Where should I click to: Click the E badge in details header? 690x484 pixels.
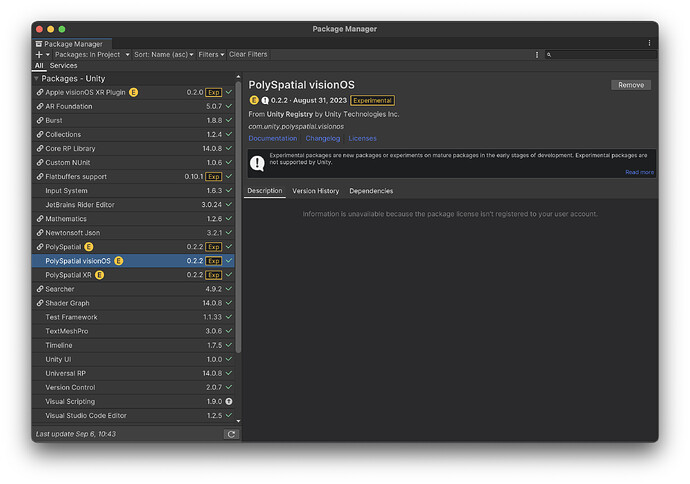(x=253, y=100)
